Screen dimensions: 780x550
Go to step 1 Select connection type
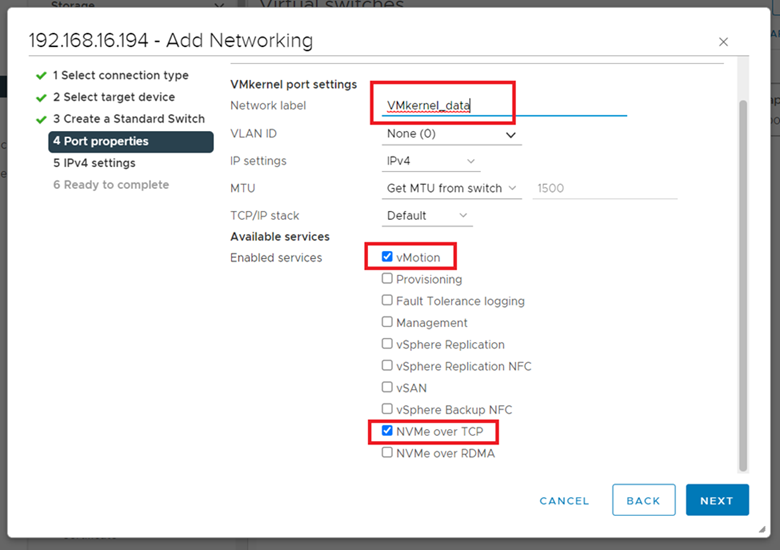pyautogui.click(x=120, y=75)
